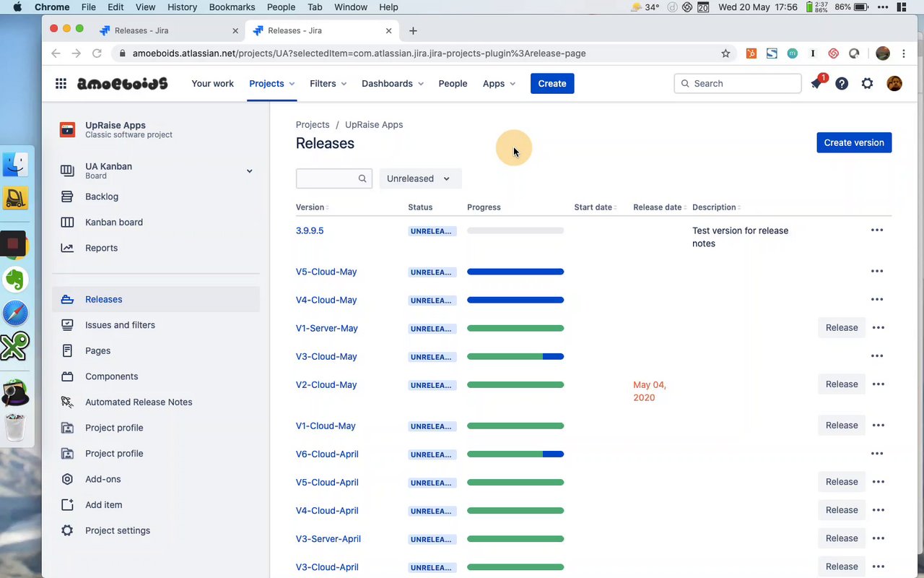
Task: Sort releases by Release date column
Action: coord(659,207)
